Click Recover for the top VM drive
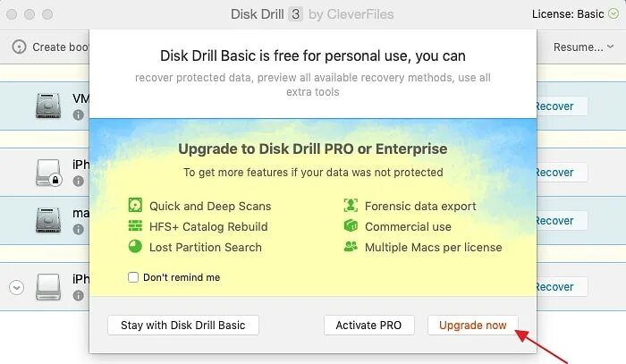This screenshot has width=626, height=364. 561,106
